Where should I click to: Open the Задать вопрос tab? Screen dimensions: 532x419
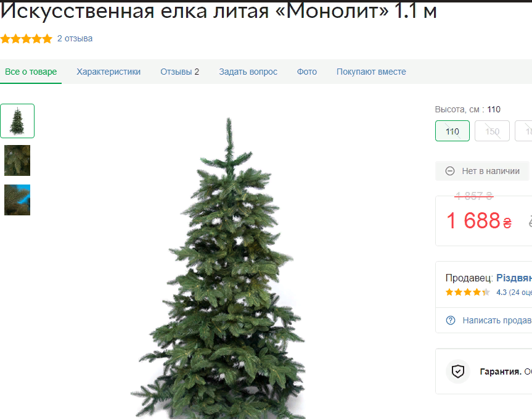tap(248, 72)
